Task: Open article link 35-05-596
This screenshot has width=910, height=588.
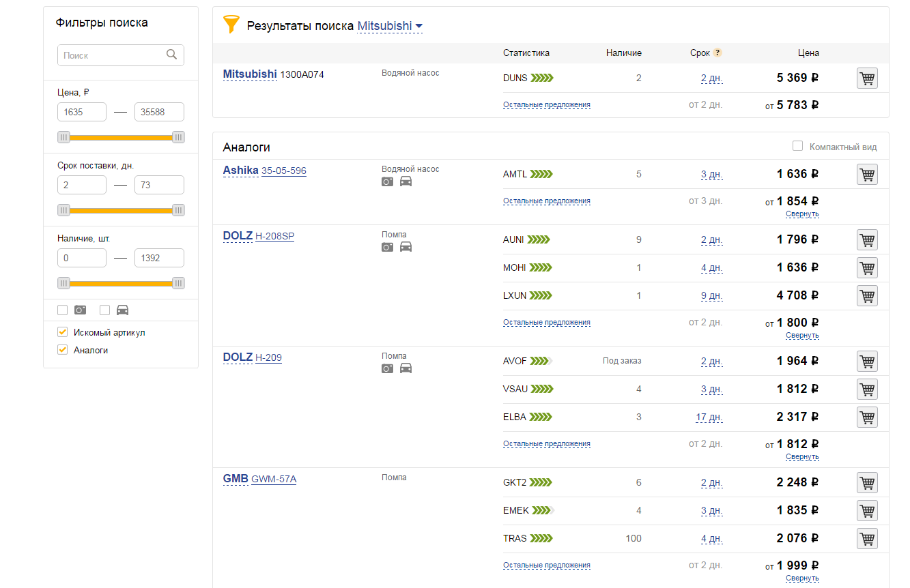Action: click(x=284, y=171)
